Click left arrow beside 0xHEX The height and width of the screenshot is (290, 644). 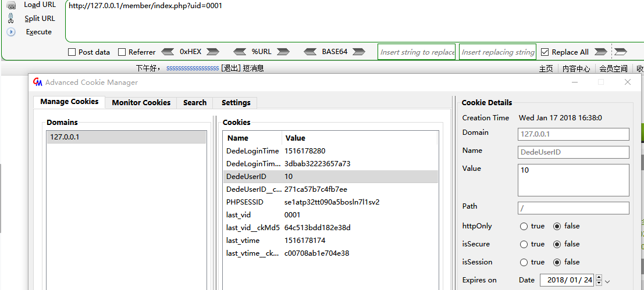168,52
